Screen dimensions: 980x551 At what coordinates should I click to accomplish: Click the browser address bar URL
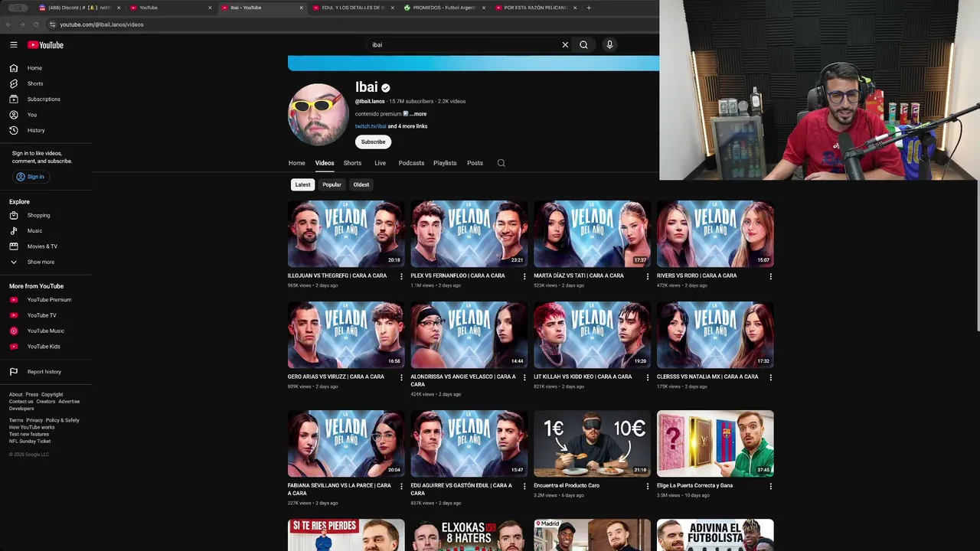click(102, 24)
